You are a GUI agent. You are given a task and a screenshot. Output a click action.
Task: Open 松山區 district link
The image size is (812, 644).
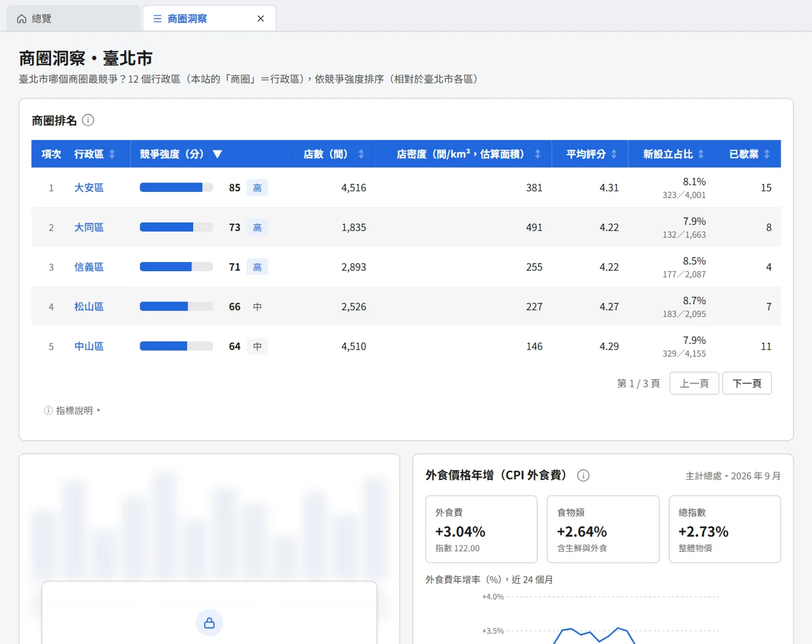click(89, 307)
